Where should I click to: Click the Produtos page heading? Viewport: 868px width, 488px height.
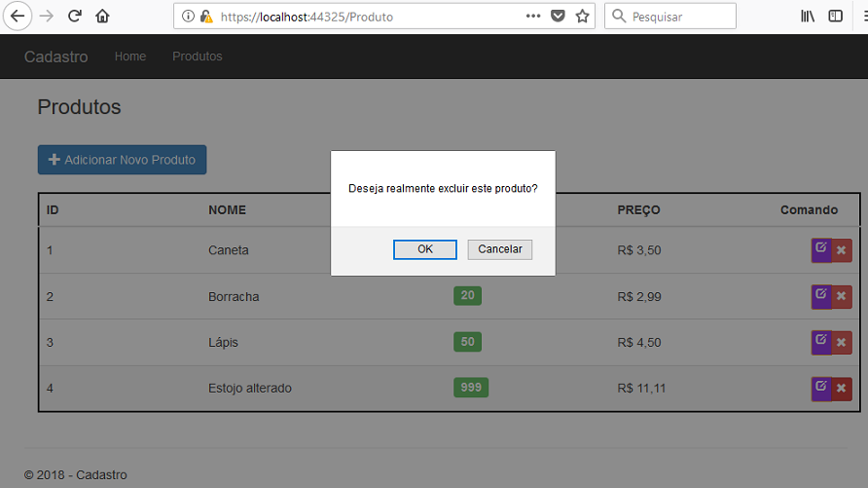pos(79,107)
